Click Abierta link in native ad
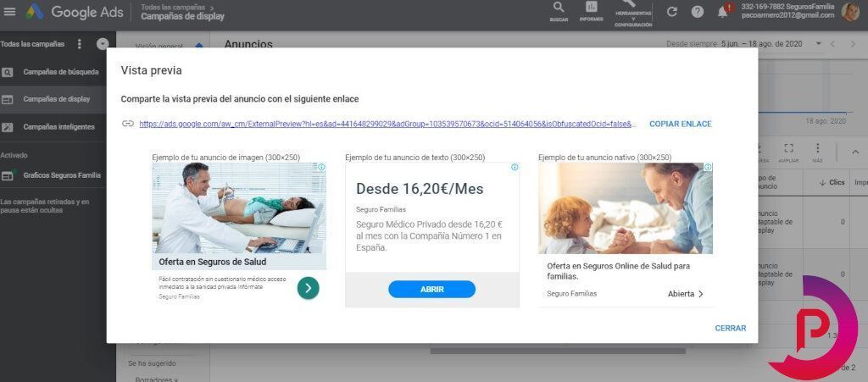 685,294
